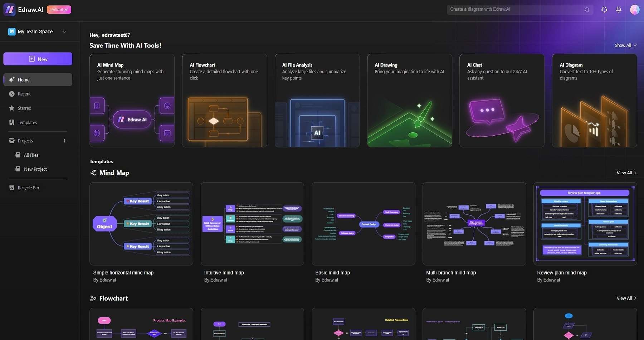The image size is (644, 340).
Task: Click the Mind Map section icon
Action: click(x=93, y=173)
